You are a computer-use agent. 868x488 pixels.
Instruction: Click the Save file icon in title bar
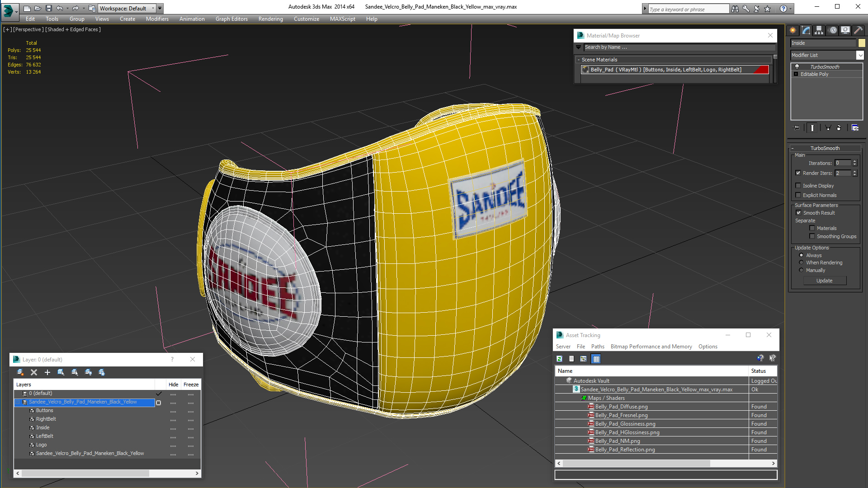(49, 8)
